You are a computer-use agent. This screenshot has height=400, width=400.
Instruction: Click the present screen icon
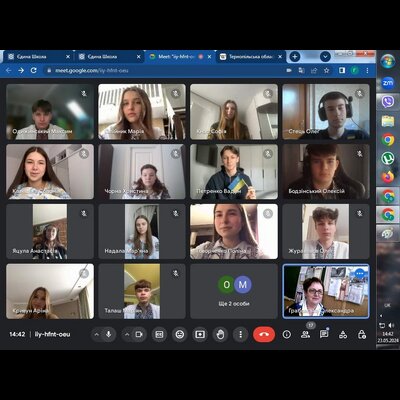[x=200, y=334]
